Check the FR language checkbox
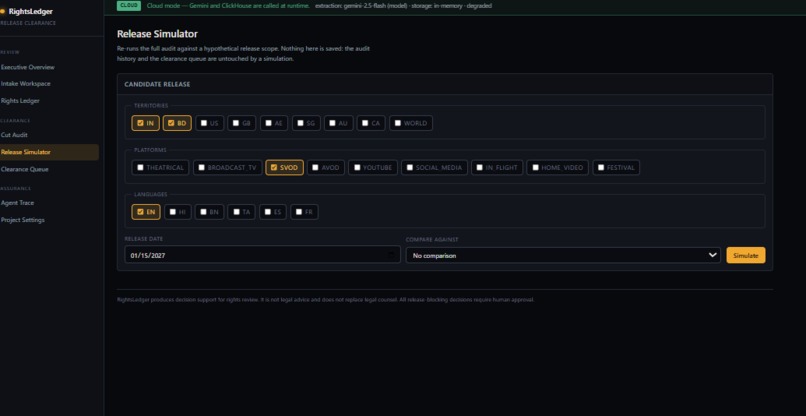The image size is (806, 416). coord(299,212)
